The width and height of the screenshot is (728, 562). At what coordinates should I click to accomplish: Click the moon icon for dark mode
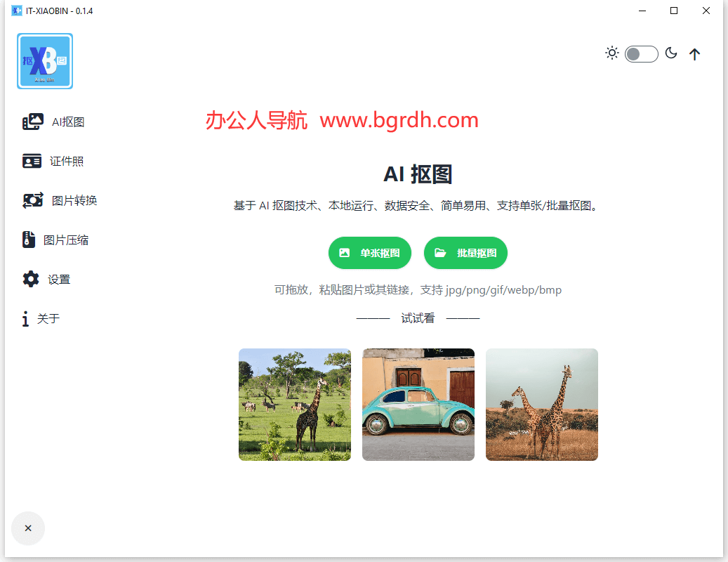coord(671,53)
